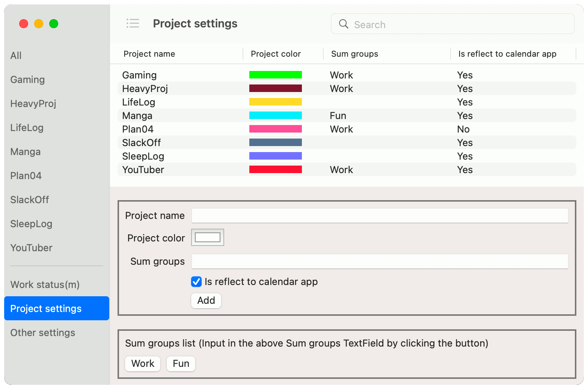Focus the Search field
588x389 pixels.
click(x=458, y=24)
